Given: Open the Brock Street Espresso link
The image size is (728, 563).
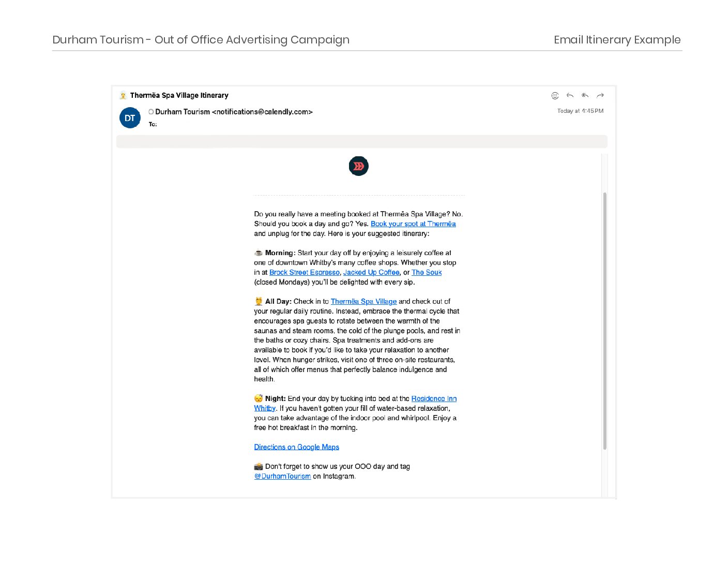Looking at the screenshot, I should 304,273.
